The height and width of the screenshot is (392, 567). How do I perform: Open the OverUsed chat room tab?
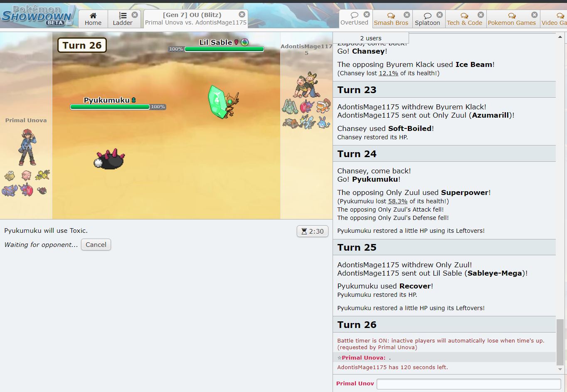coord(354,19)
